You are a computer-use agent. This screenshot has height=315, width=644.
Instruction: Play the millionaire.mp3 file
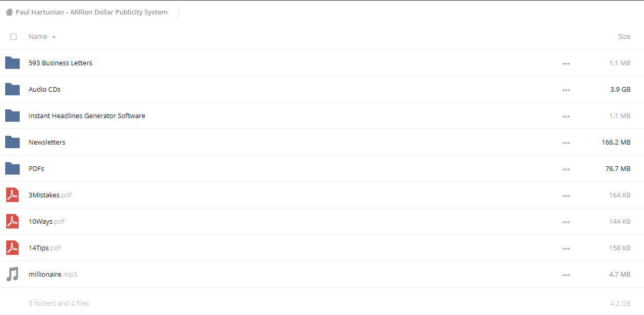pyautogui.click(x=53, y=274)
